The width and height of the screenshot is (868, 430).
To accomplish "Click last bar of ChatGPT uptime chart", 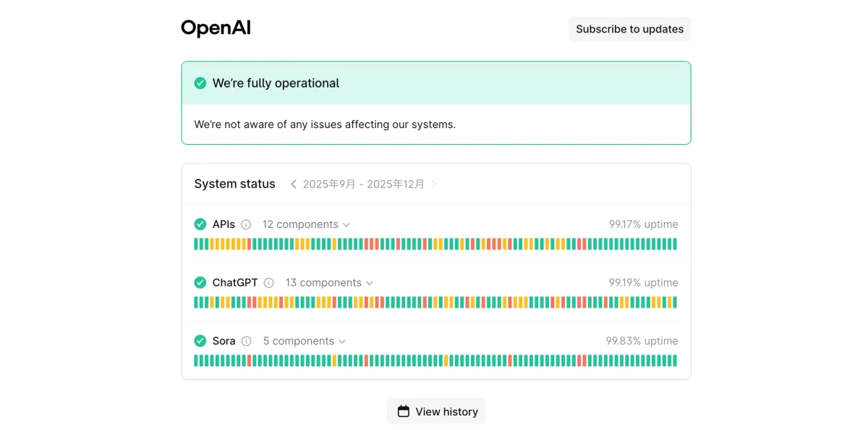I will [x=675, y=303].
